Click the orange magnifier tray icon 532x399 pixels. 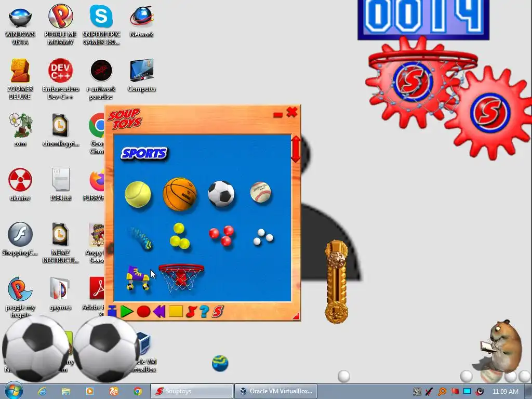[x=442, y=392]
